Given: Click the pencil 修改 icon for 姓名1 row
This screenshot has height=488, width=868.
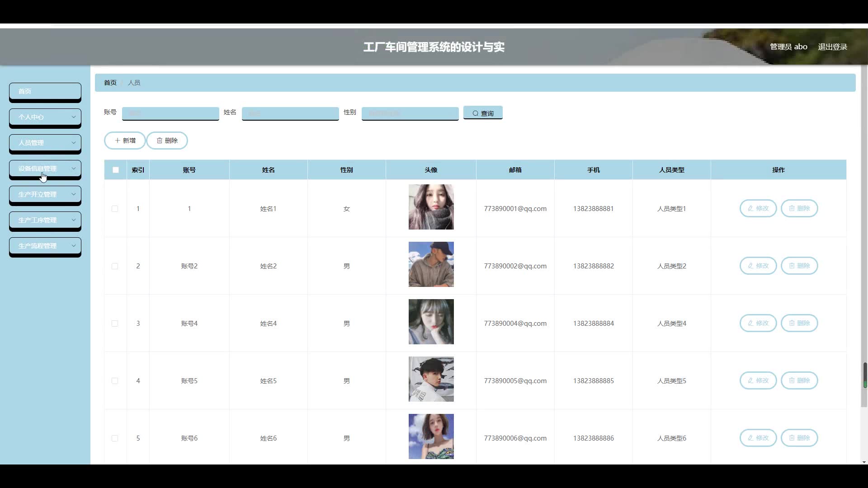Looking at the screenshot, I should point(750,208).
